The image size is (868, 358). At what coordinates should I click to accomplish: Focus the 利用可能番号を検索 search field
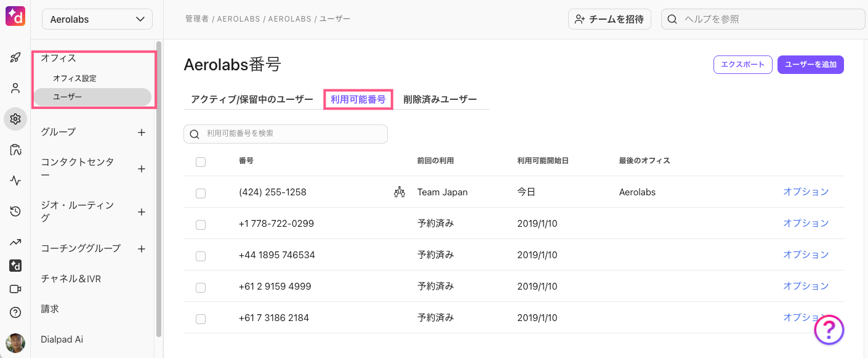(286, 134)
